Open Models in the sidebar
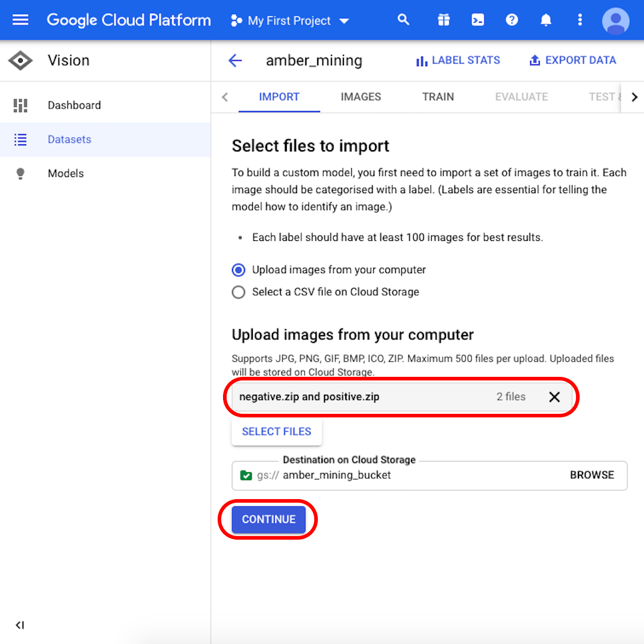The height and width of the screenshot is (644, 644). click(105, 174)
